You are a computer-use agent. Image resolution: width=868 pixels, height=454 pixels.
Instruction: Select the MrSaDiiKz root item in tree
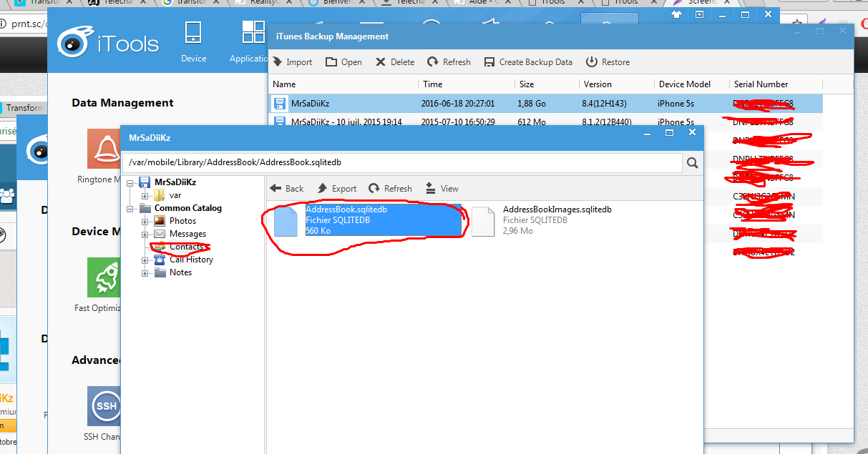(175, 182)
